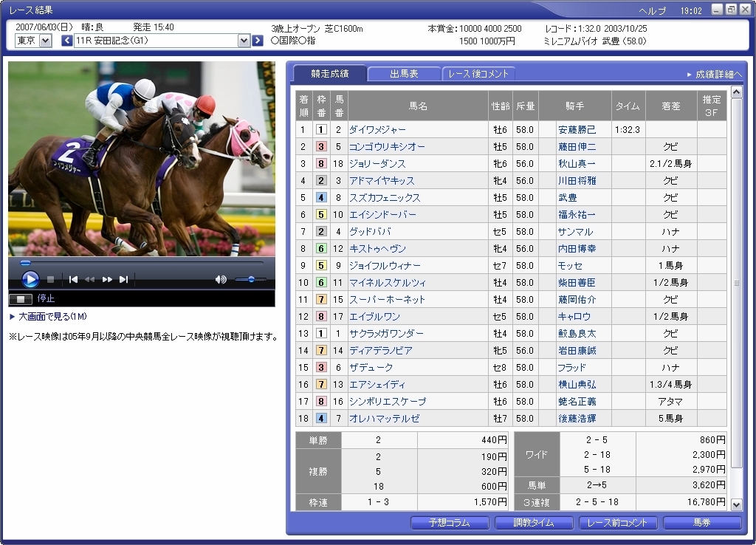Select the winning time 1:32.3

tap(628, 130)
